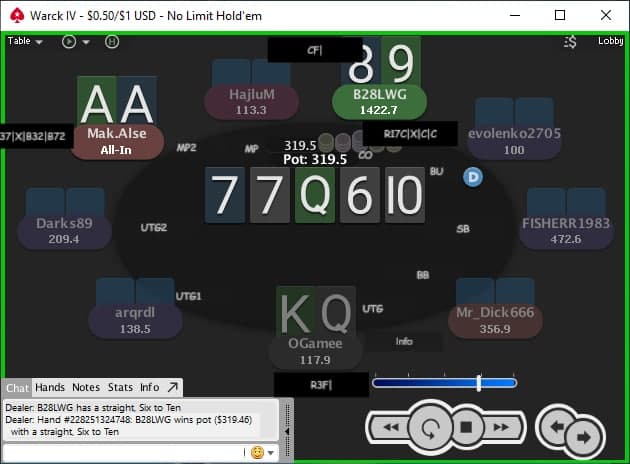Fast forward the hand replay
The height and width of the screenshot is (464, 630).
tap(501, 427)
